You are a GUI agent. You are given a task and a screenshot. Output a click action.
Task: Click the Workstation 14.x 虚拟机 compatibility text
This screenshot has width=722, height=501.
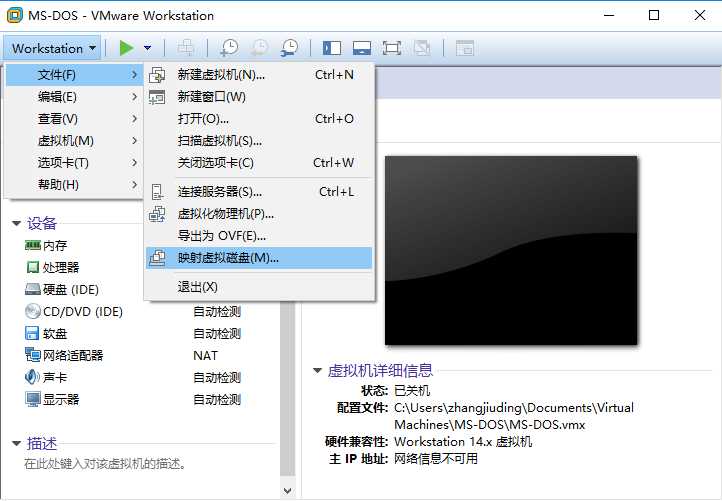[x=463, y=442]
